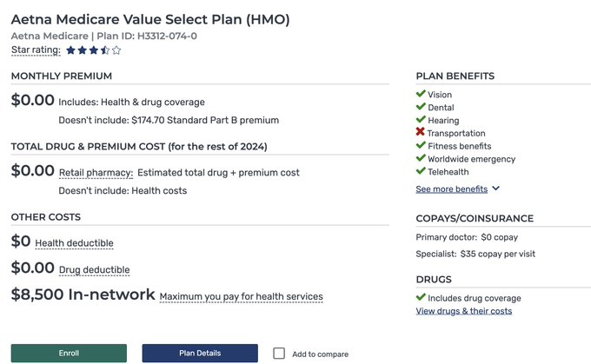Click the Fitness benefits checkmark icon

421,146
